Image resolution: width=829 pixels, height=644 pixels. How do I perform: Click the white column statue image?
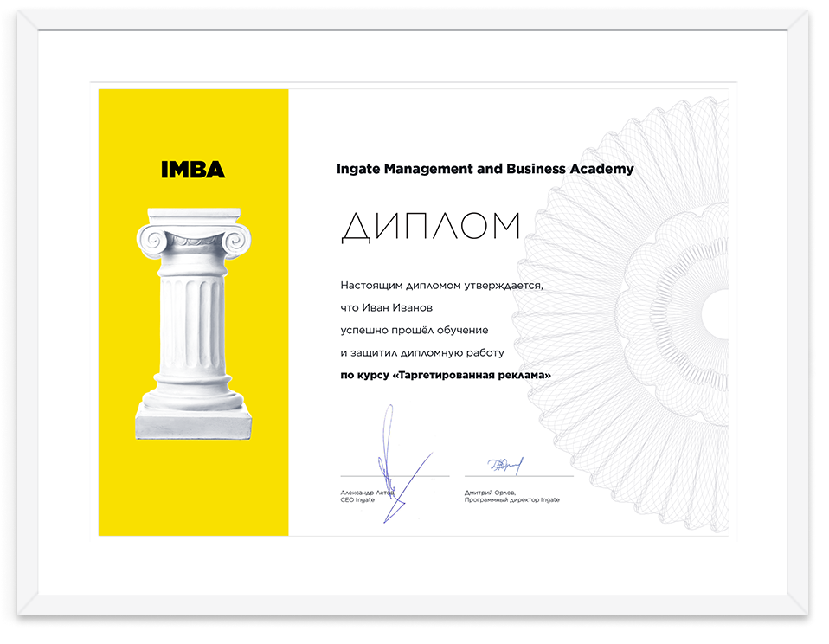coord(194,324)
